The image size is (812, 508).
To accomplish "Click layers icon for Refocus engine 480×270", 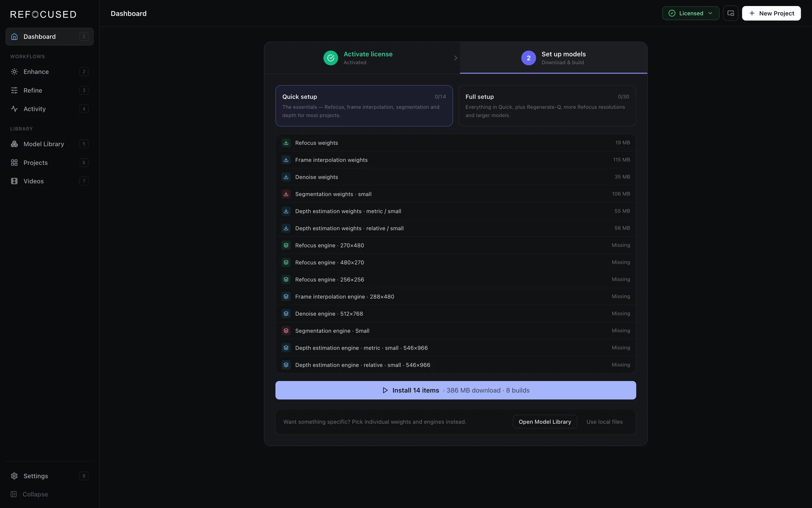I will tap(286, 263).
